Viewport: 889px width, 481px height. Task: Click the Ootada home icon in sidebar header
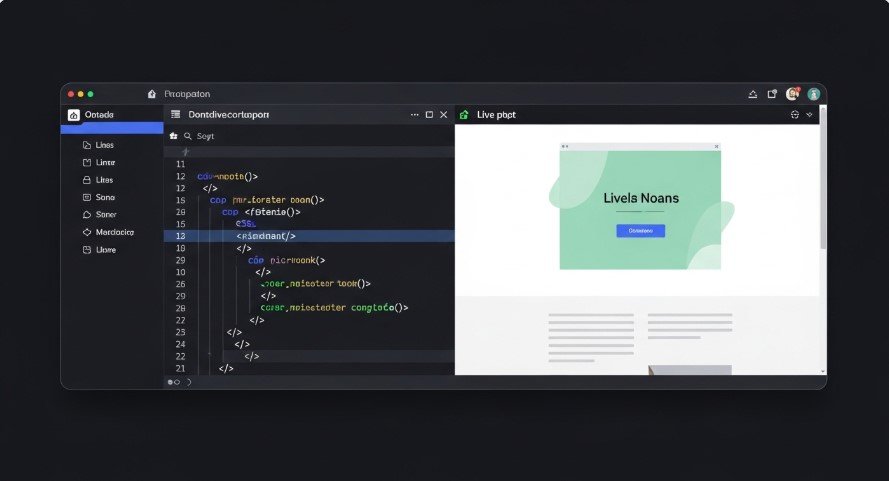(x=74, y=115)
